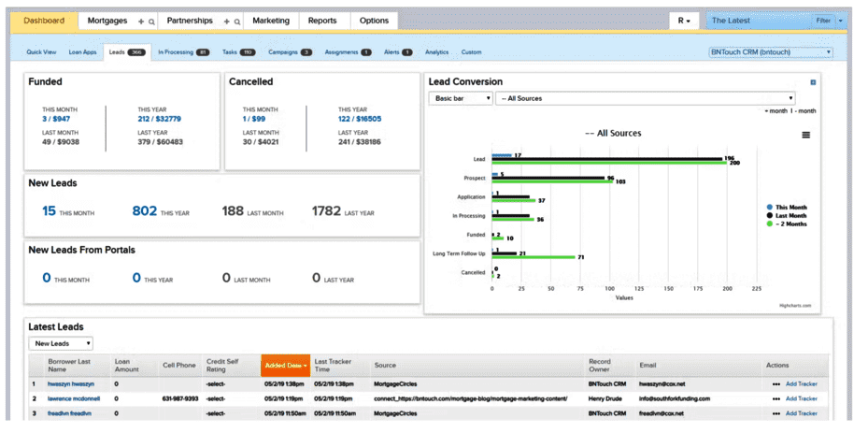The width and height of the screenshot is (868, 433).
Task: Open the In Processing sub-tab
Action: pos(183,52)
